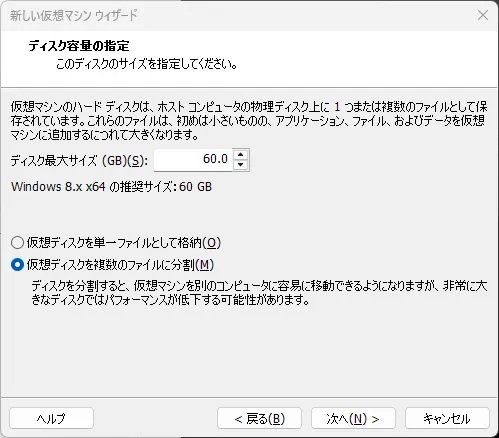Close the 新しい仮想マシン ウィザード window
The width and height of the screenshot is (499, 438).
tap(482, 15)
